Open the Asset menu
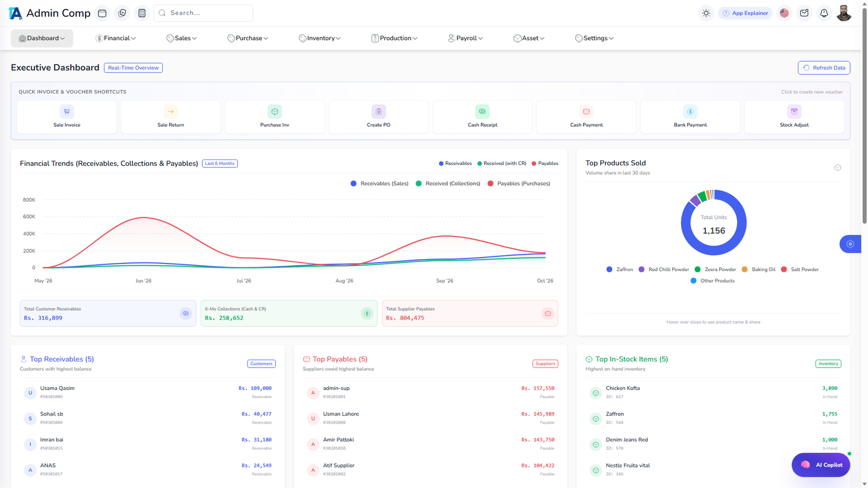 pyautogui.click(x=529, y=38)
